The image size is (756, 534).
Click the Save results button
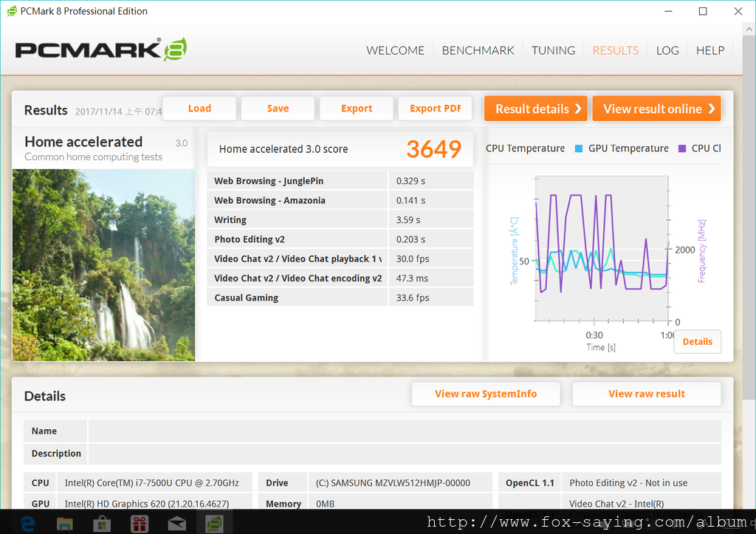[278, 109]
